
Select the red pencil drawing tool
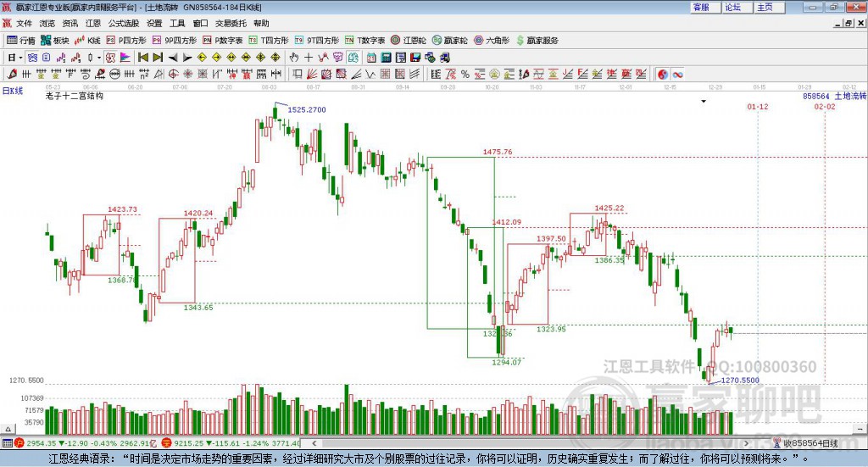coord(12,74)
